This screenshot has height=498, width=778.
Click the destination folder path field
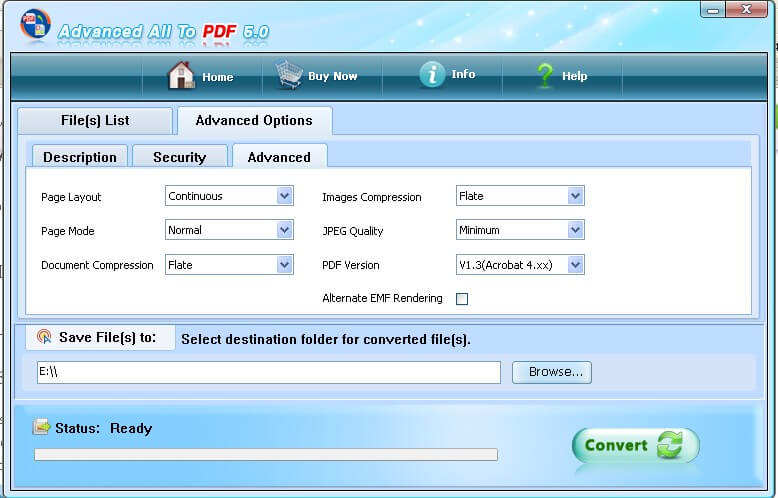coord(268,372)
